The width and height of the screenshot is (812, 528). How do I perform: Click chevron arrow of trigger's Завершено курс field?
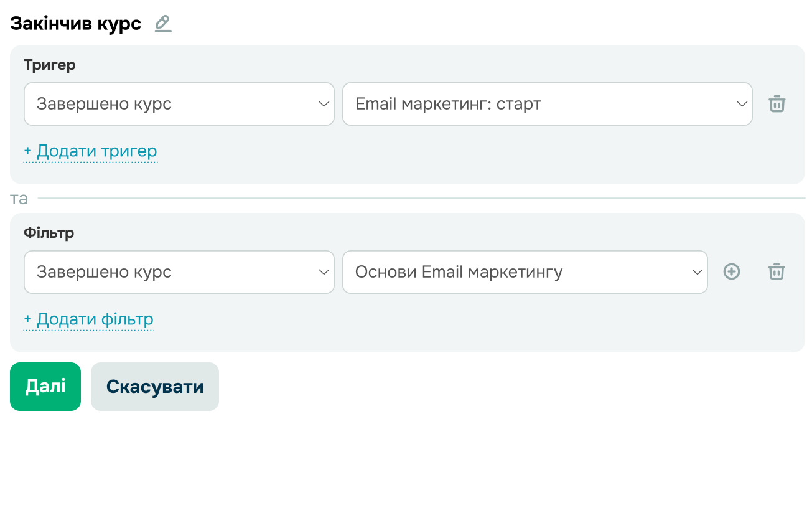pyautogui.click(x=324, y=104)
